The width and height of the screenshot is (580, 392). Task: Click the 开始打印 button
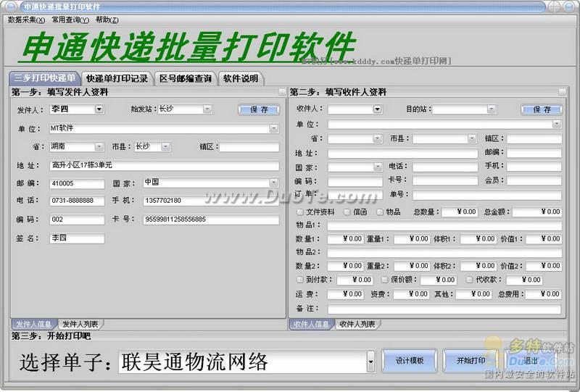(471, 361)
